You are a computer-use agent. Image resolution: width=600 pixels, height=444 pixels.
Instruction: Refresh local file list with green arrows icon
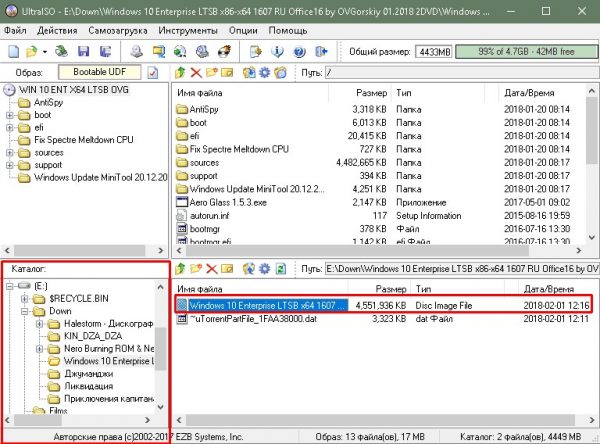coord(280,269)
